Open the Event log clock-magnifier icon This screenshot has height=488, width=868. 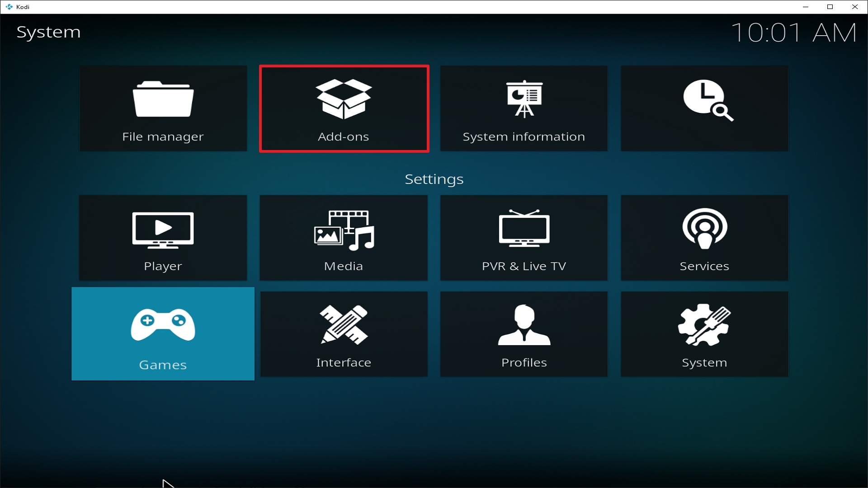point(708,100)
